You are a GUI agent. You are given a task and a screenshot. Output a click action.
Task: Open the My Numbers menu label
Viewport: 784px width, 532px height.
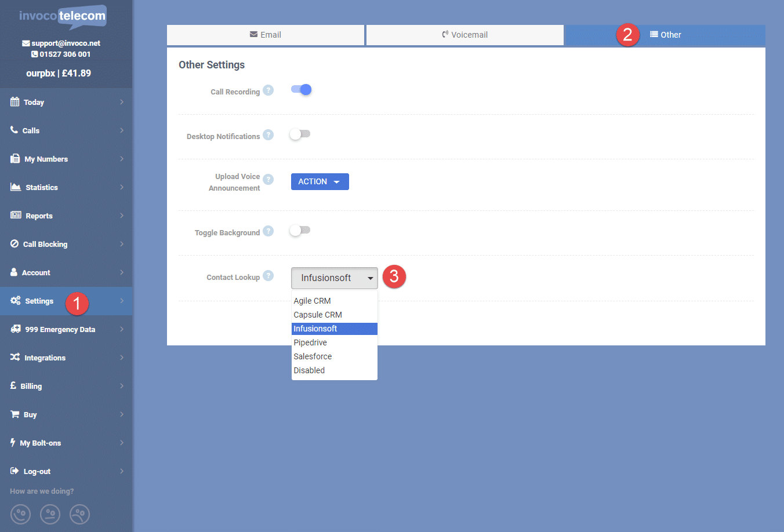[46, 159]
